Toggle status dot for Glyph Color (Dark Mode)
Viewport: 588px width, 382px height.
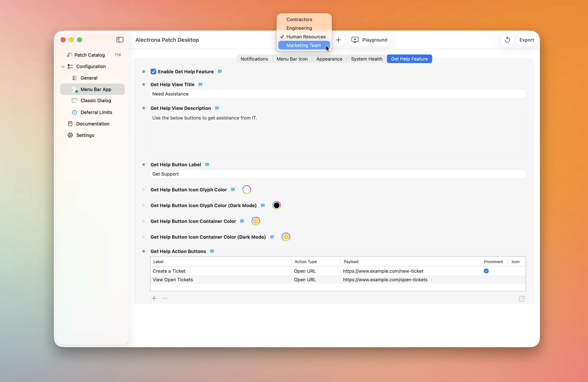click(x=144, y=205)
